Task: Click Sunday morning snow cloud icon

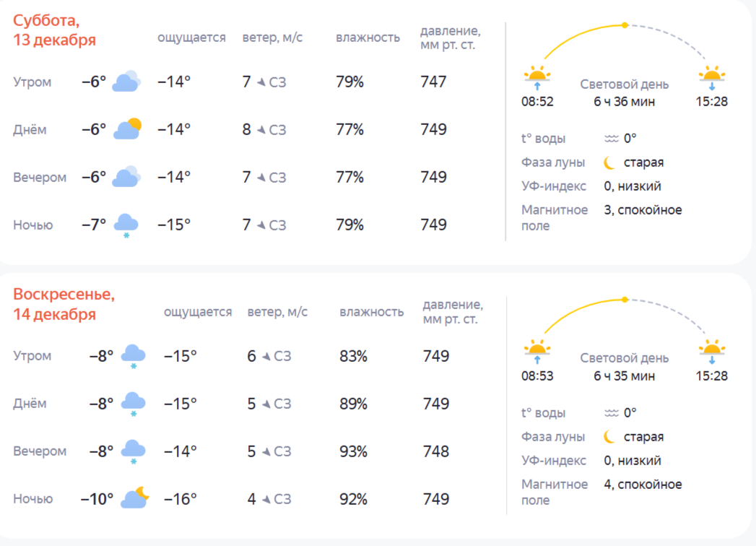Action: click(x=134, y=356)
